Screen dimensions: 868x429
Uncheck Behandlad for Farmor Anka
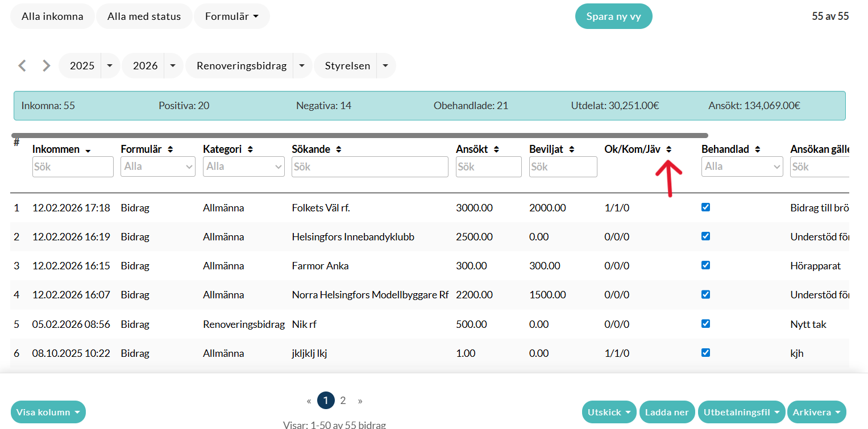pos(705,265)
